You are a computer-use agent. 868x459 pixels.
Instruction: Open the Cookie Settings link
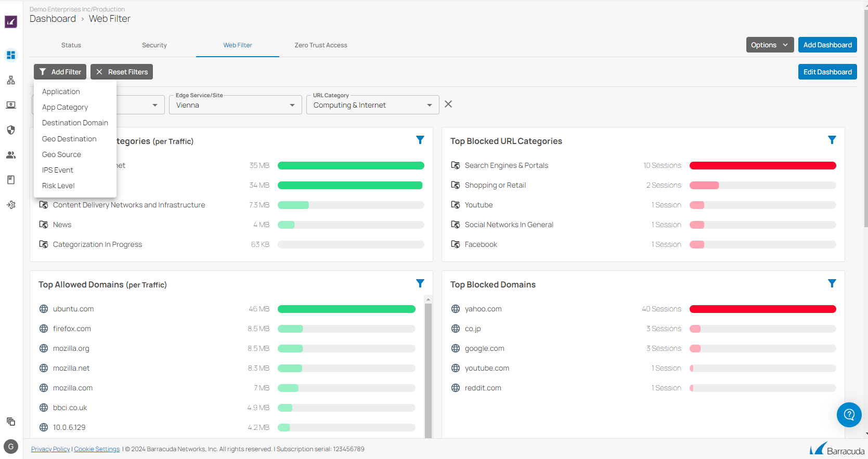click(x=97, y=449)
